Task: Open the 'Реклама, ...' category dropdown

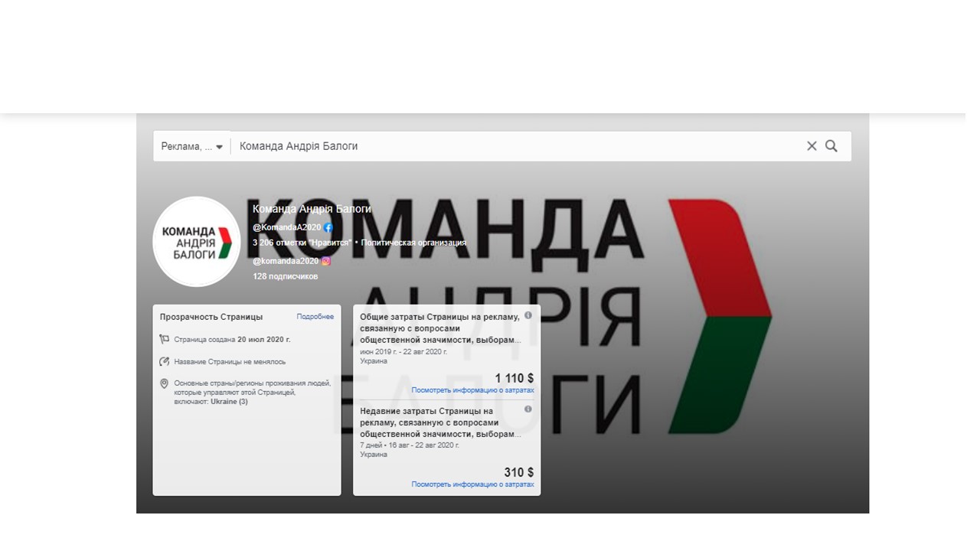Action: (x=191, y=146)
